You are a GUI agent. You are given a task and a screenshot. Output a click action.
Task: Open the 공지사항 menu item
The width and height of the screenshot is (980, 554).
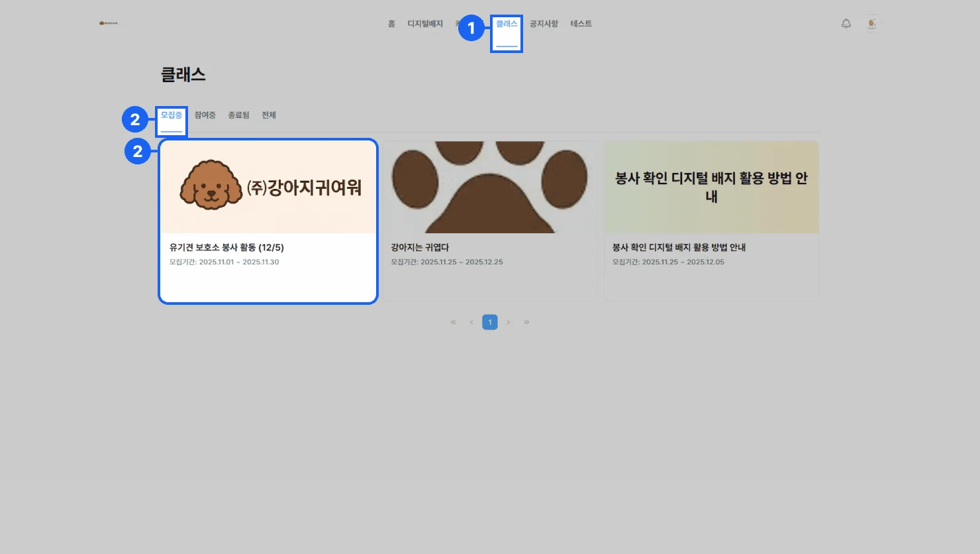click(544, 24)
